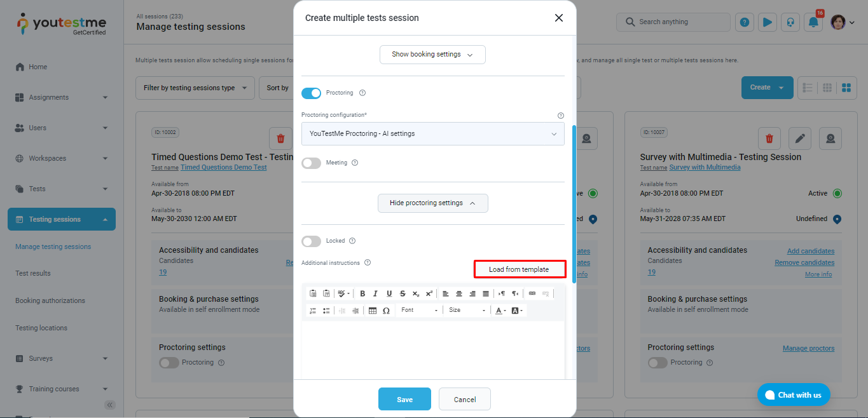Image resolution: width=868 pixels, height=418 pixels.
Task: Edit the Survey with Multimedia testing session
Action: pos(800,138)
